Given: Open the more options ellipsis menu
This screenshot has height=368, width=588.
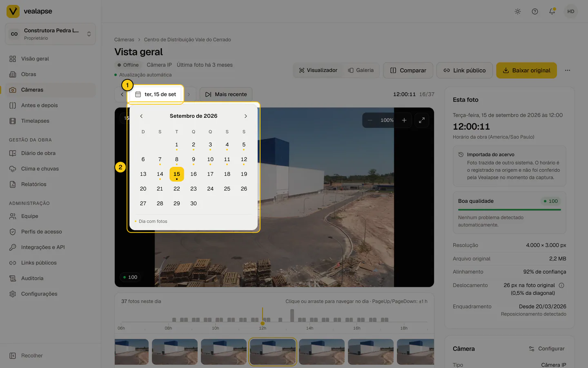Looking at the screenshot, I should pyautogui.click(x=567, y=70).
